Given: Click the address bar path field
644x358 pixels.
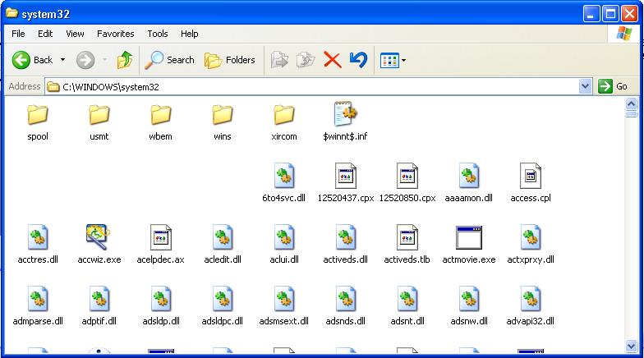Looking at the screenshot, I should click(x=312, y=87).
